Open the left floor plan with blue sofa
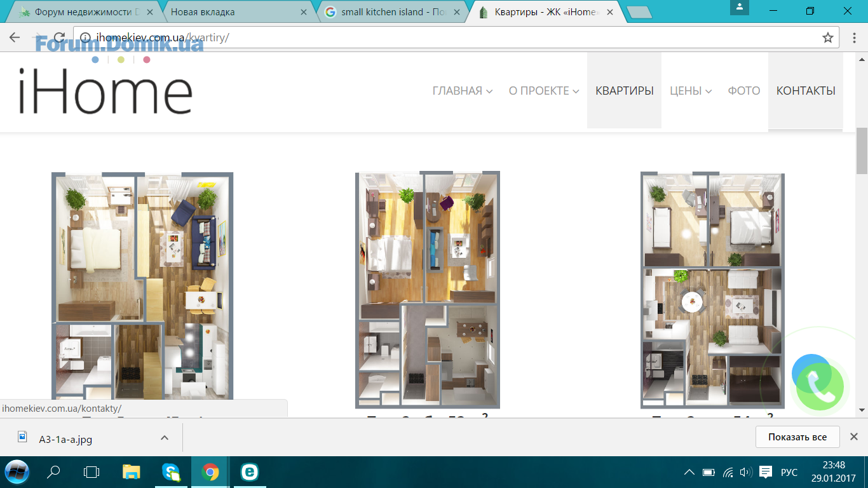 tap(142, 286)
